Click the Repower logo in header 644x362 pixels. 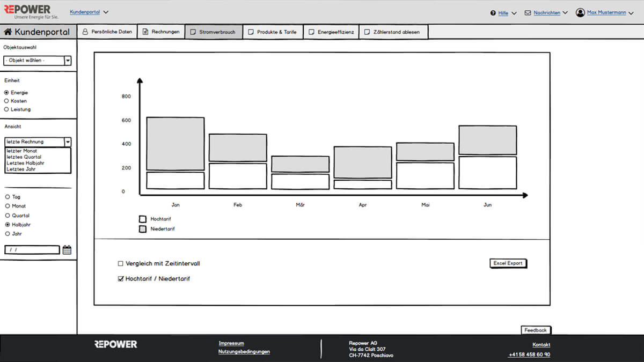[x=28, y=10]
